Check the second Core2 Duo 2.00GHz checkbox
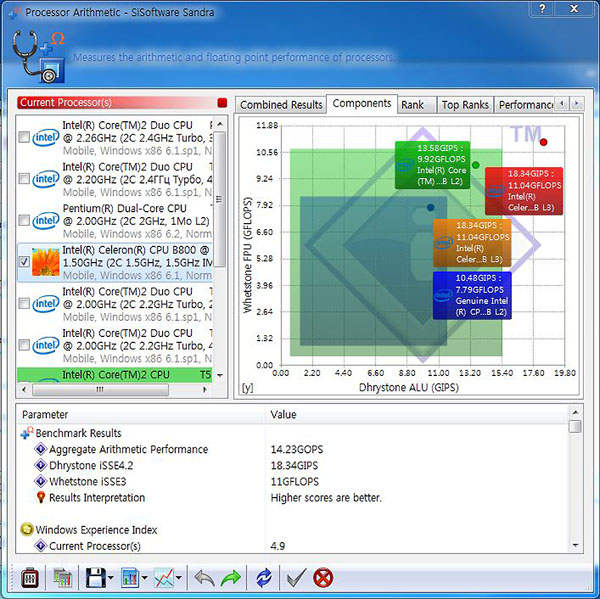The image size is (600, 599). coord(24,345)
